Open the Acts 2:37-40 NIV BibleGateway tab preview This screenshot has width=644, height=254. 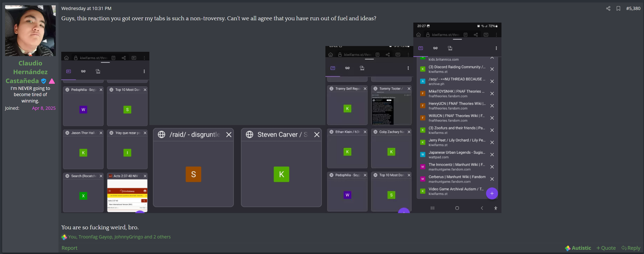127,196
